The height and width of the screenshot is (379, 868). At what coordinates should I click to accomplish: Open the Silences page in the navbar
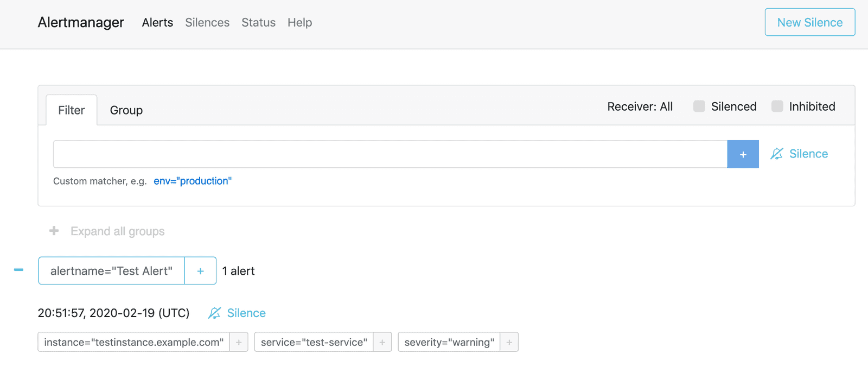(207, 22)
